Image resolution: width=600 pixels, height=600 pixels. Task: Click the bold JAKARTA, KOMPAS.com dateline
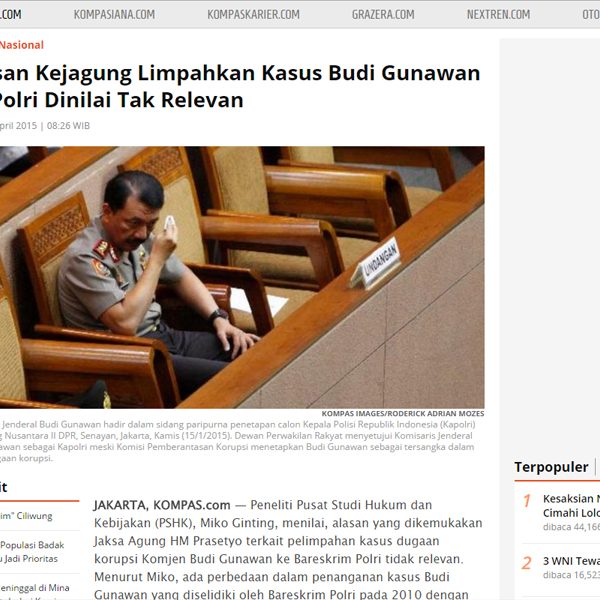coord(162,505)
